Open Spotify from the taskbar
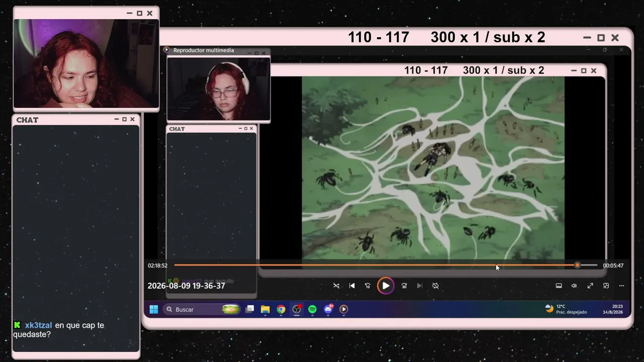Image resolution: width=644 pixels, height=362 pixels. [x=312, y=309]
